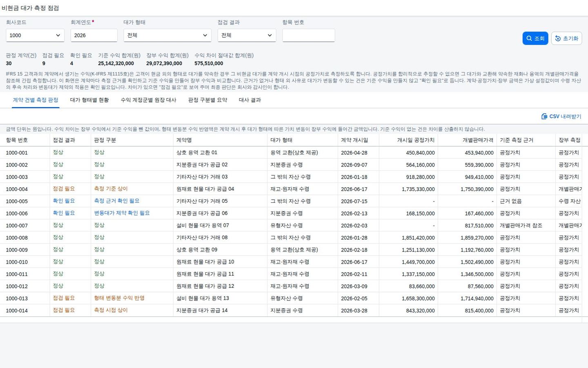Viewport: 588px width, 368px height.
Task: Click 근거 없음 in row 1000-005
Action: coord(511,201)
